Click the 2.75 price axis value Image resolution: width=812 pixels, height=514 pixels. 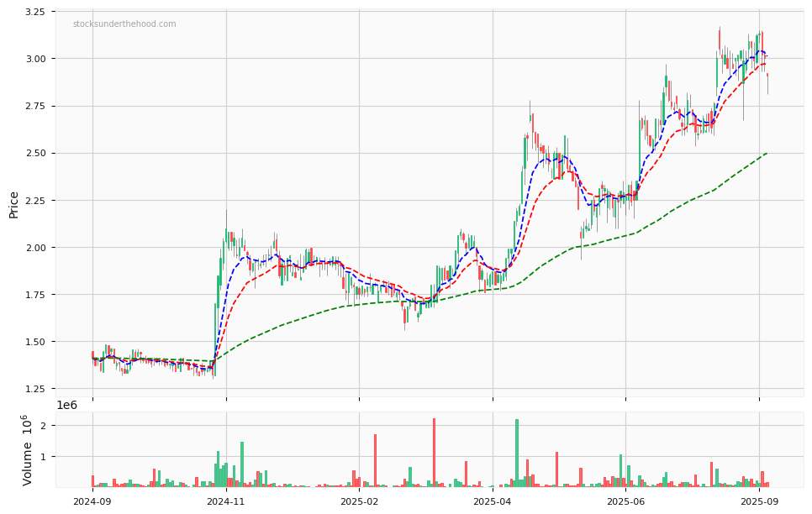coord(34,106)
